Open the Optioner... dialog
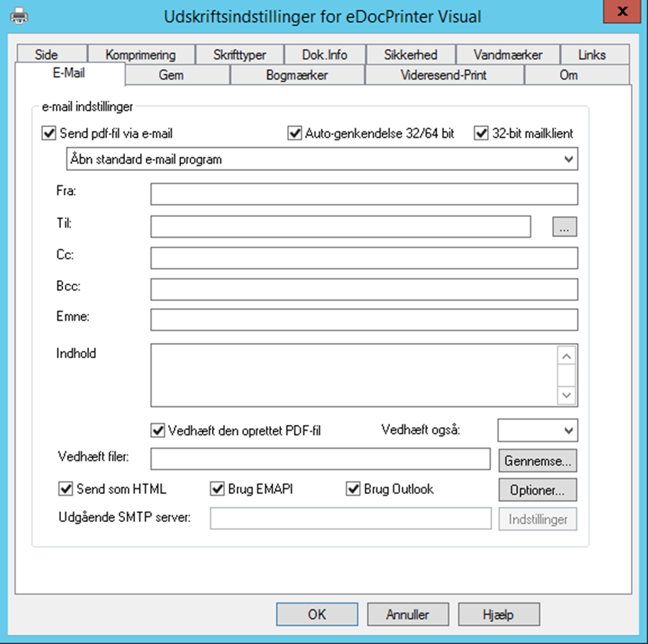Image resolution: width=648 pixels, height=644 pixels. click(537, 490)
